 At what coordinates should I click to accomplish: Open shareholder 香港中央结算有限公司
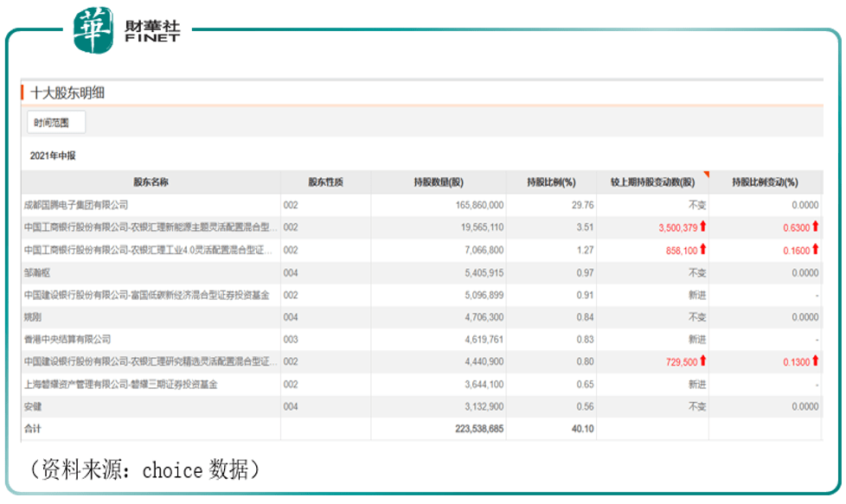point(68,339)
